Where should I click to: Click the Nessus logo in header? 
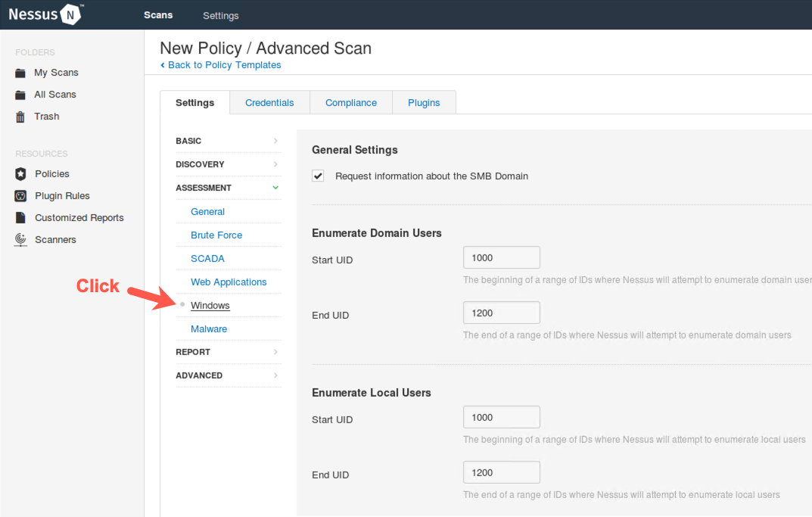45,14
